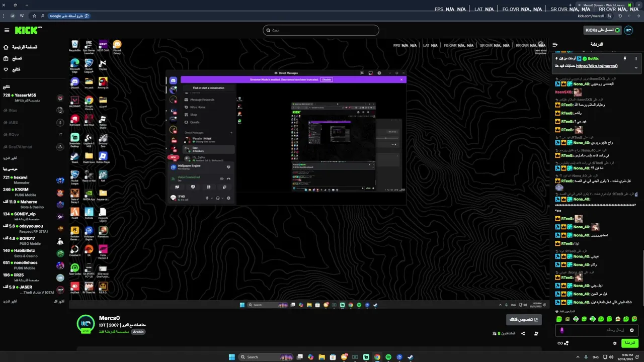Open the emoji picker in chat input
This screenshot has height=362, width=644.
[632, 330]
